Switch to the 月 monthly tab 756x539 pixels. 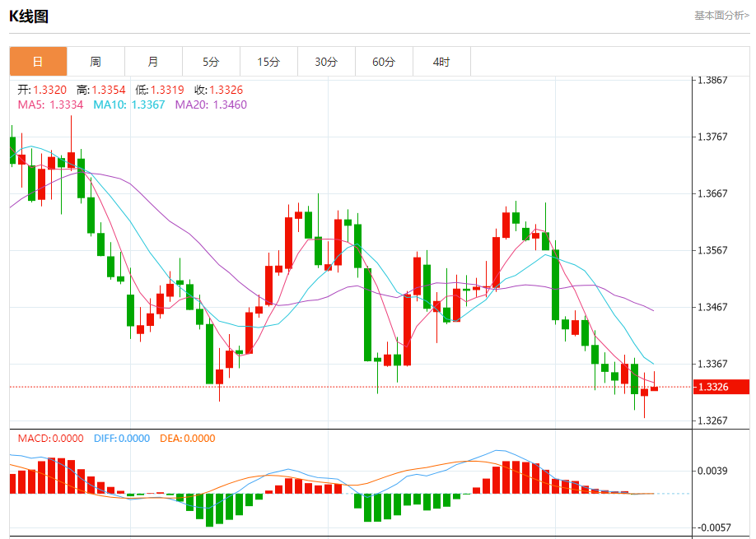pyautogui.click(x=153, y=62)
